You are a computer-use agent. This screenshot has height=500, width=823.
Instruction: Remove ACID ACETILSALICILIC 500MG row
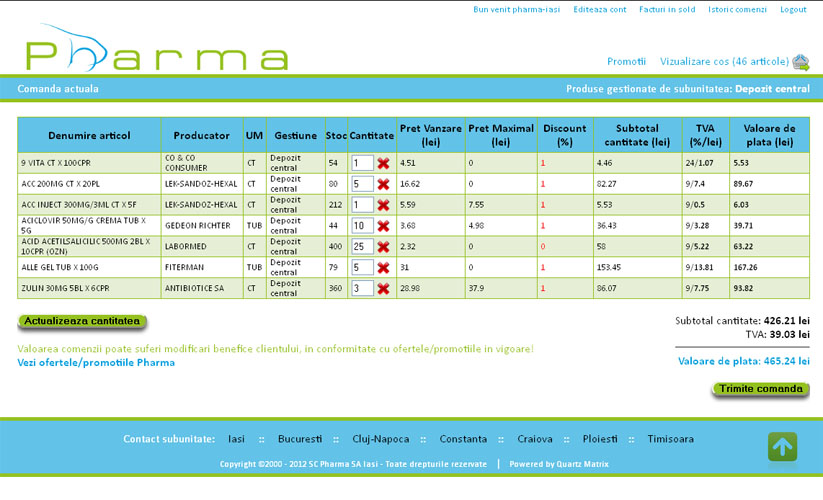click(383, 246)
